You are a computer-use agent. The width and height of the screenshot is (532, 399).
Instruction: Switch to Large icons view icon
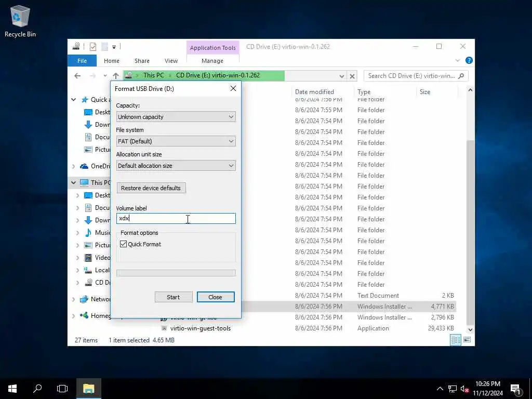(467, 340)
